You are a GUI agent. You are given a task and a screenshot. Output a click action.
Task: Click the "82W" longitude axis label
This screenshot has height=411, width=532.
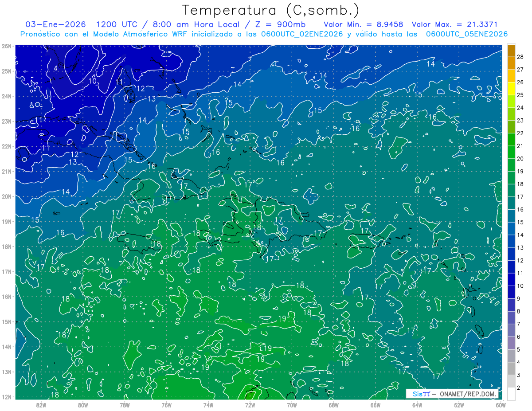pyautogui.click(x=41, y=405)
